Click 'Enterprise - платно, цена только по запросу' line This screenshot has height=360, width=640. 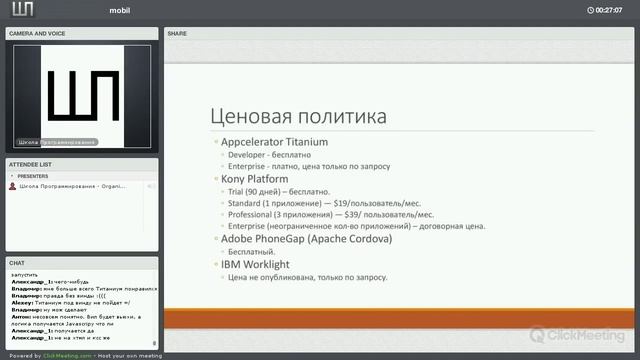point(309,167)
